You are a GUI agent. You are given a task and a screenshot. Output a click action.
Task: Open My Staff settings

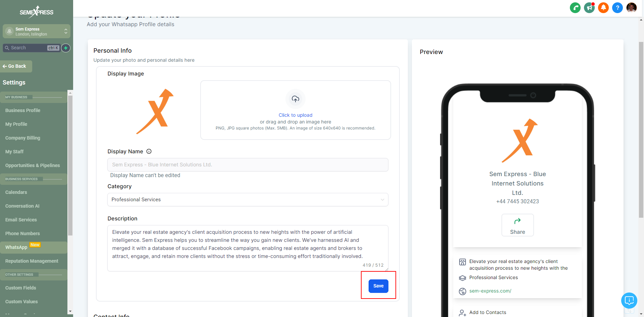click(x=14, y=152)
